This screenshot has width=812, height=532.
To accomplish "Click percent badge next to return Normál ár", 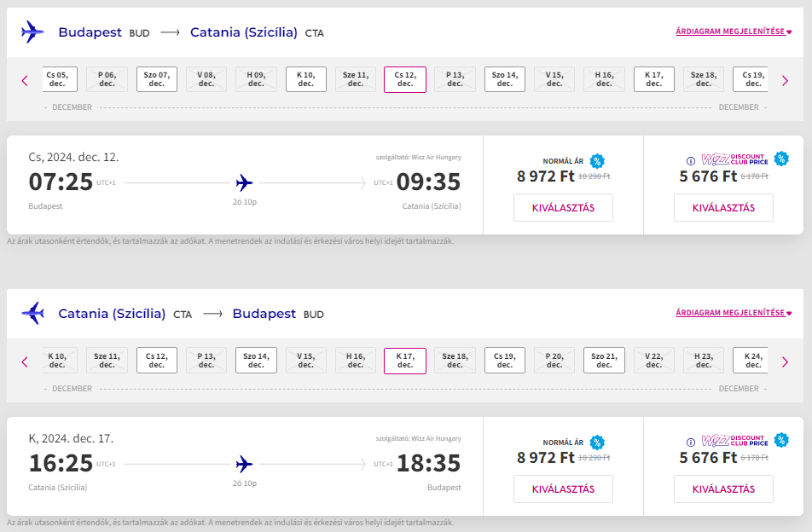I will point(597,442).
